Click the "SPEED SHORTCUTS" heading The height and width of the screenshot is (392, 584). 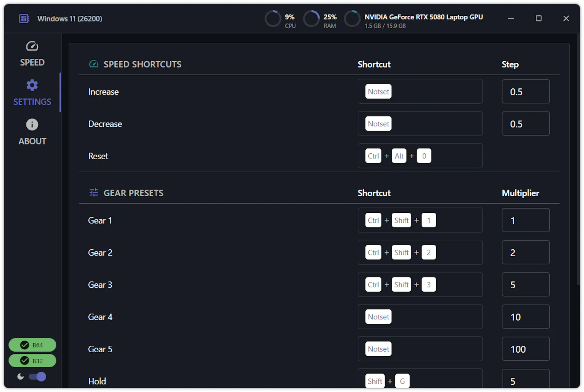tap(142, 64)
